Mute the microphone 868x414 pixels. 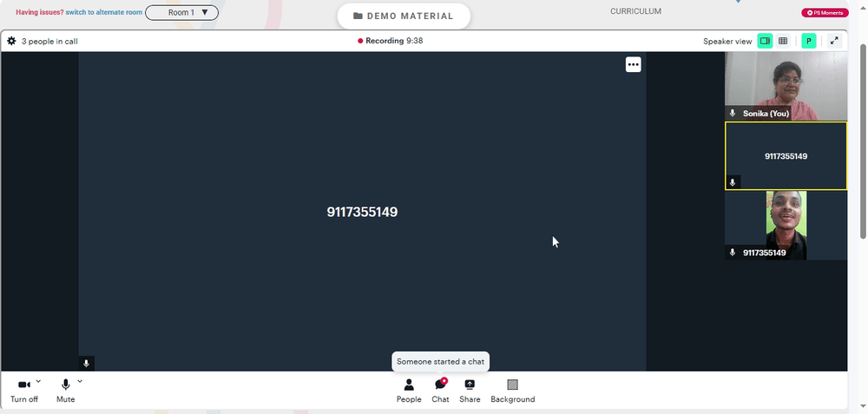tap(65, 391)
